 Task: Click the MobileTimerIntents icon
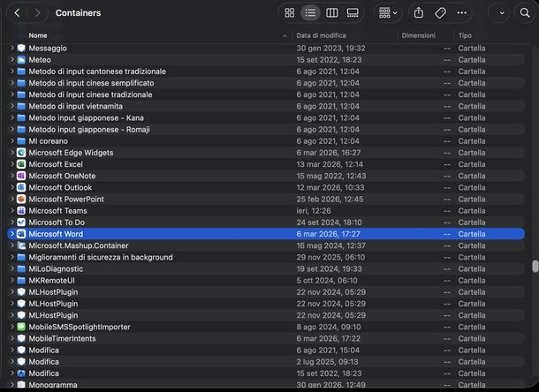(x=21, y=338)
